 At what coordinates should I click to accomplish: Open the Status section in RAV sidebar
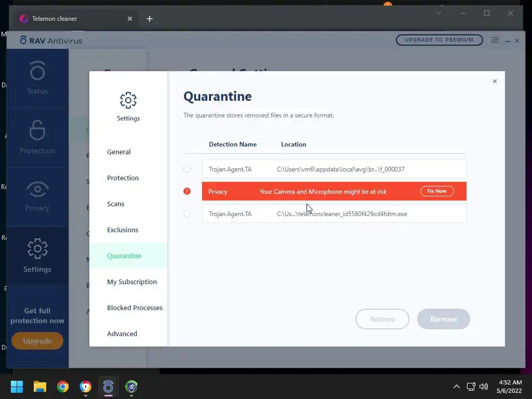pyautogui.click(x=37, y=78)
